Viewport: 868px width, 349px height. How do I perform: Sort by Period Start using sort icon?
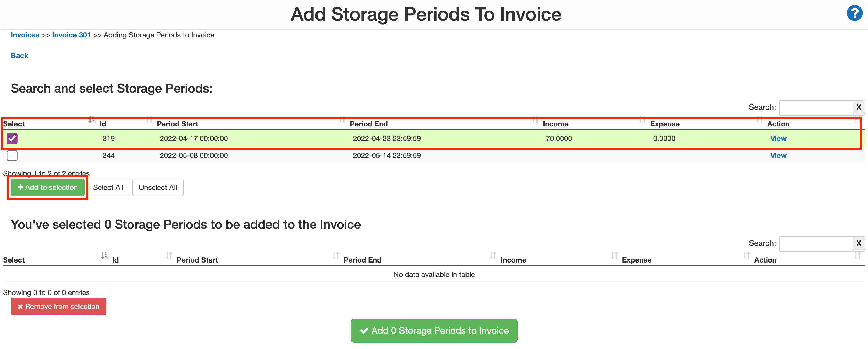149,121
